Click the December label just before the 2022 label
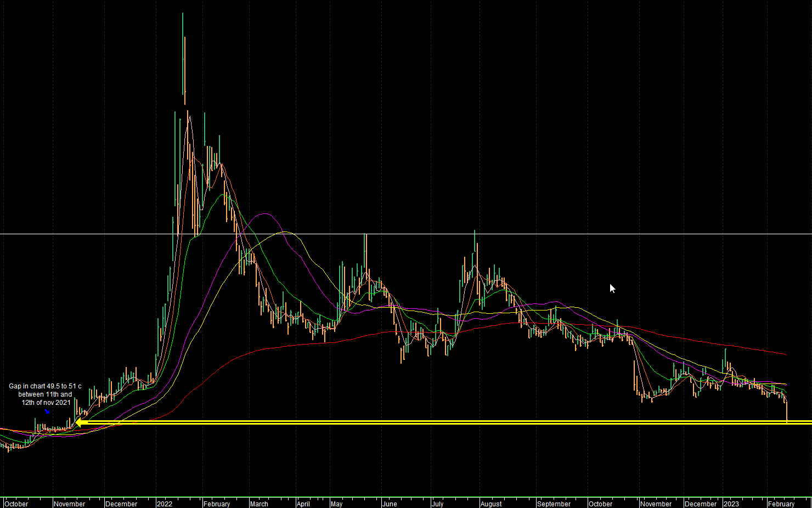 click(x=121, y=504)
